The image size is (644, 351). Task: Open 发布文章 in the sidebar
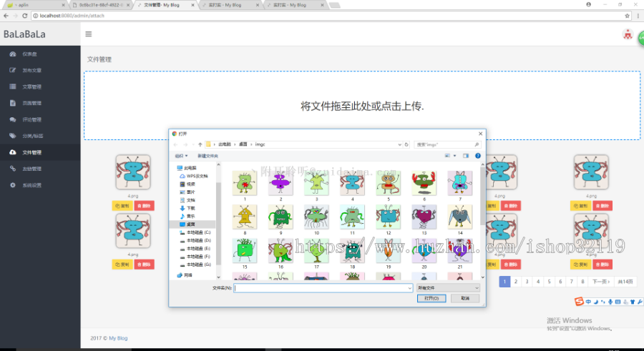tap(40, 70)
